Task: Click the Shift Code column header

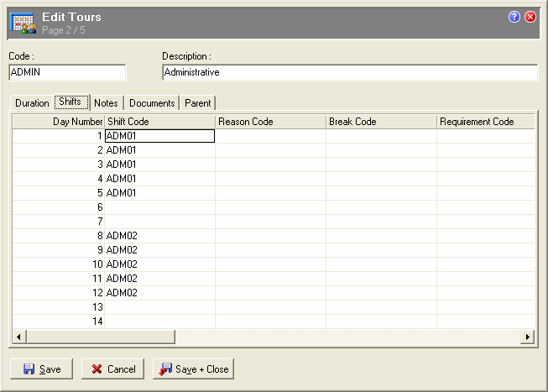Action: coord(159,122)
